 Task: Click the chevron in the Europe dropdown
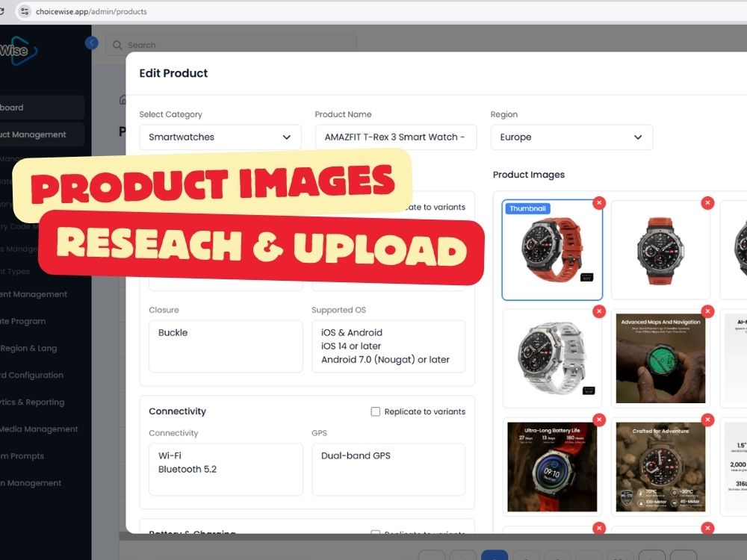click(638, 137)
